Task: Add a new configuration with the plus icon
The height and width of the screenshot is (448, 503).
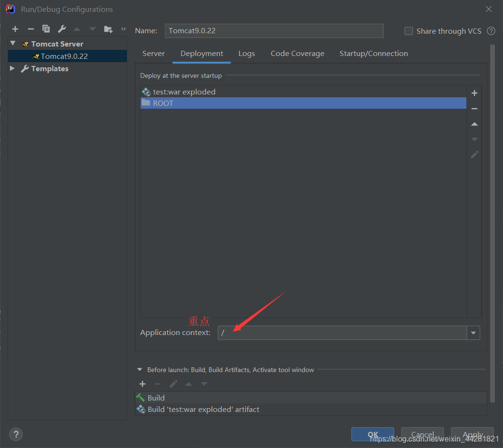Action: click(15, 29)
